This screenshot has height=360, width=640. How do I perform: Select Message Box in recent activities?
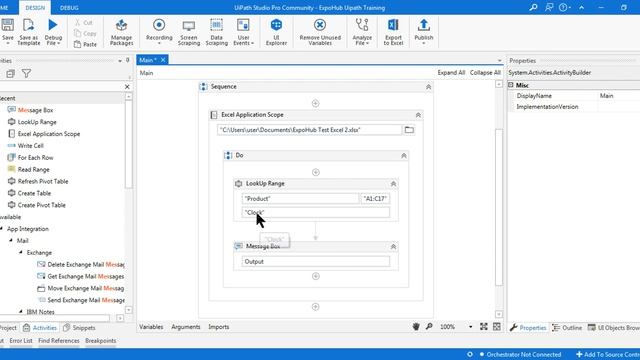point(35,110)
